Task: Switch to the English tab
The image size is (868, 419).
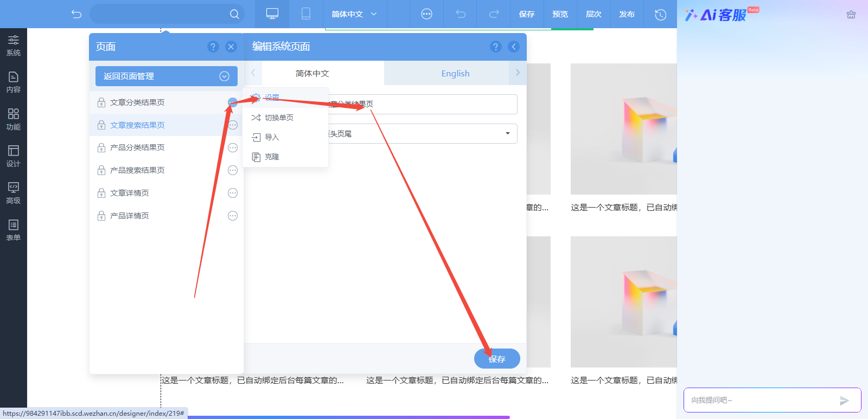Action: (x=446, y=73)
